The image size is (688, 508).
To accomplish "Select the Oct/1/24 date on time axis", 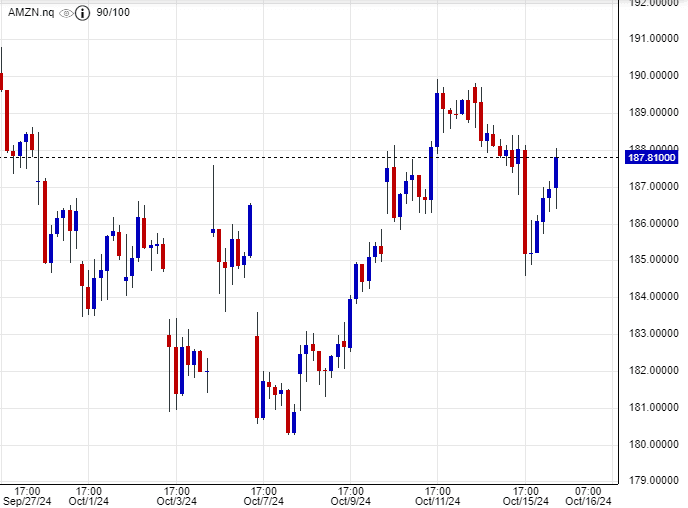I will point(88,501).
